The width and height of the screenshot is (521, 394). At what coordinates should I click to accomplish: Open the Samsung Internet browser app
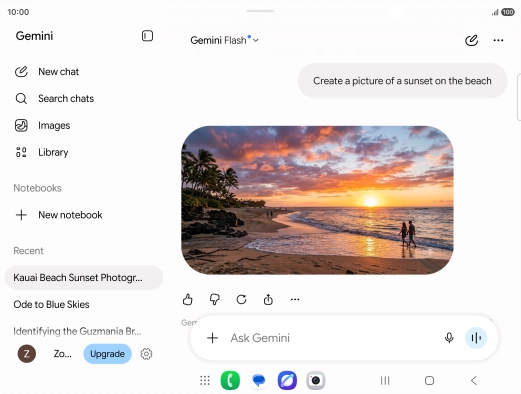coord(287,380)
